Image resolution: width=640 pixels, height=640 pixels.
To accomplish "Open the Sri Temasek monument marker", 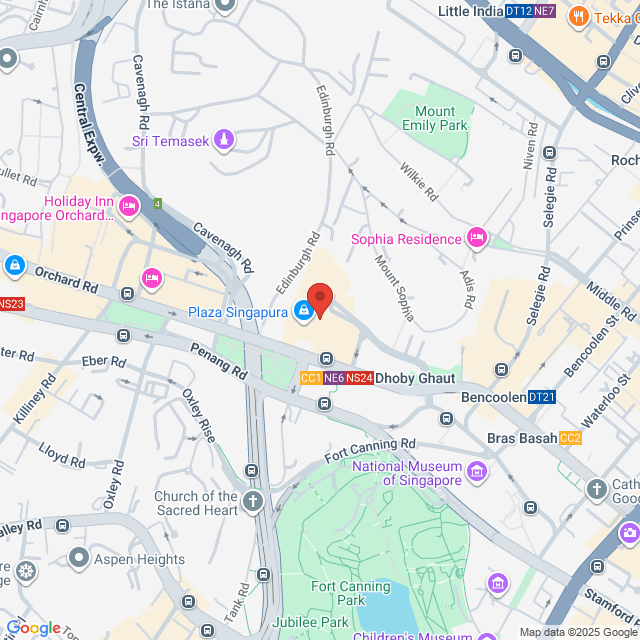I will pos(224,140).
